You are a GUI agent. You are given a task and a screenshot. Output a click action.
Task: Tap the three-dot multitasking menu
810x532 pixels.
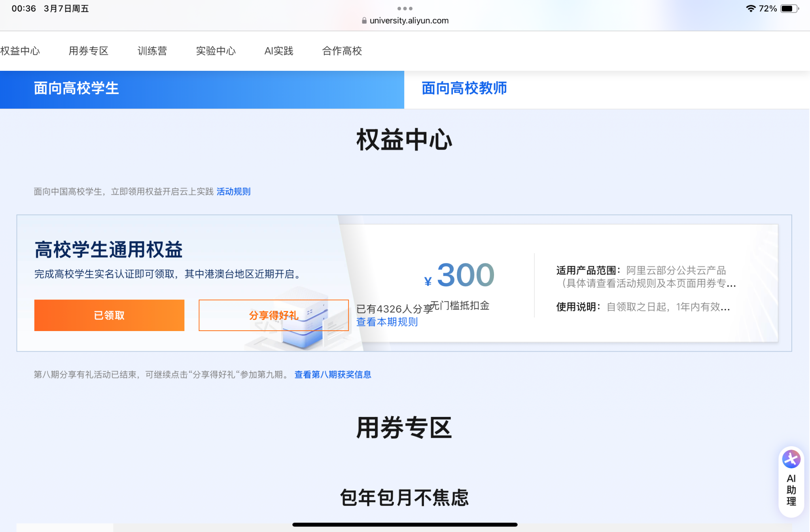405,8
